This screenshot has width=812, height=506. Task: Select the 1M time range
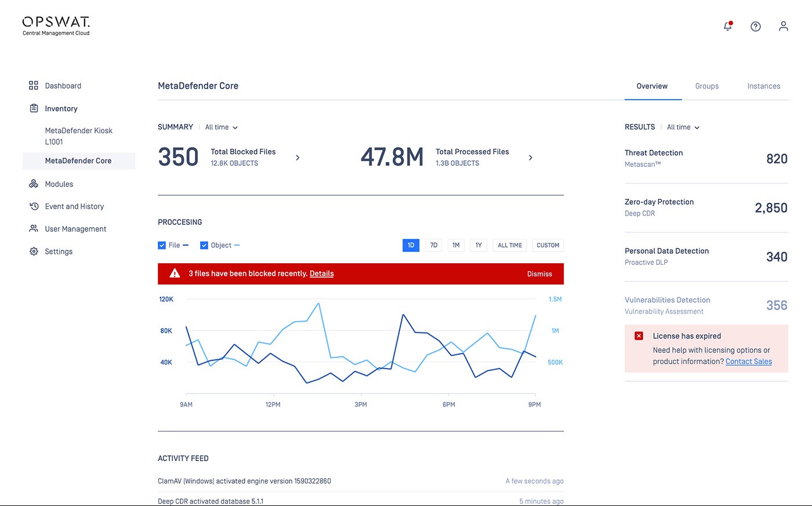point(456,245)
